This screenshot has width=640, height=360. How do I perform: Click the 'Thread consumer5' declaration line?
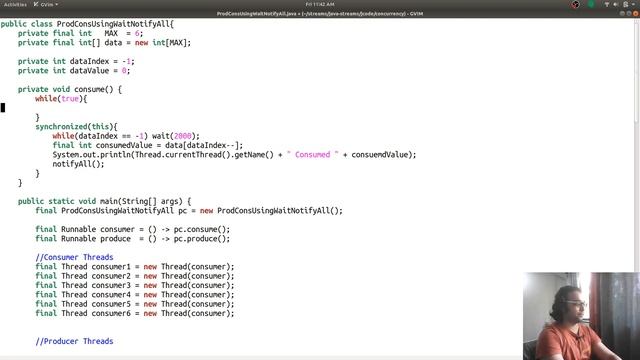[135, 304]
